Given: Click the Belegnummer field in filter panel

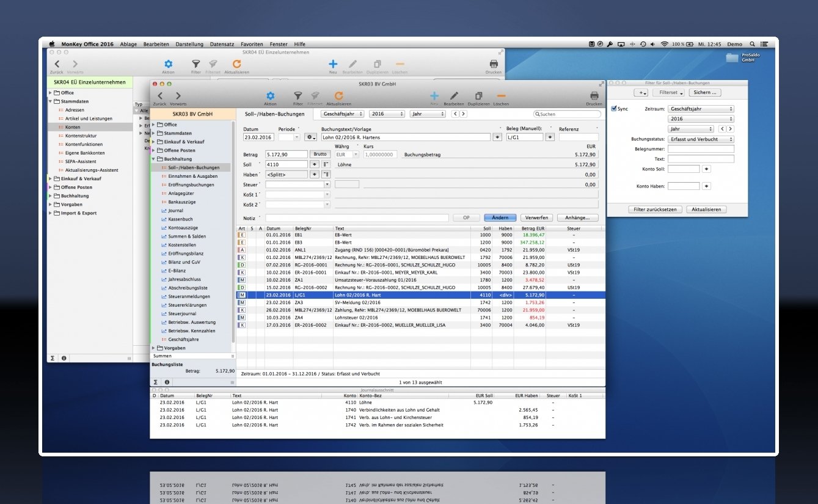Looking at the screenshot, I should (x=701, y=149).
